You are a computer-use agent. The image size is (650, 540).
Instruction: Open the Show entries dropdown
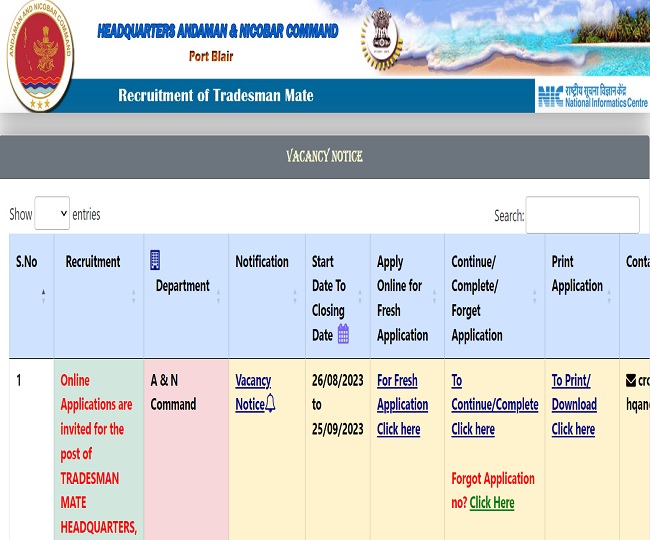tap(52, 214)
